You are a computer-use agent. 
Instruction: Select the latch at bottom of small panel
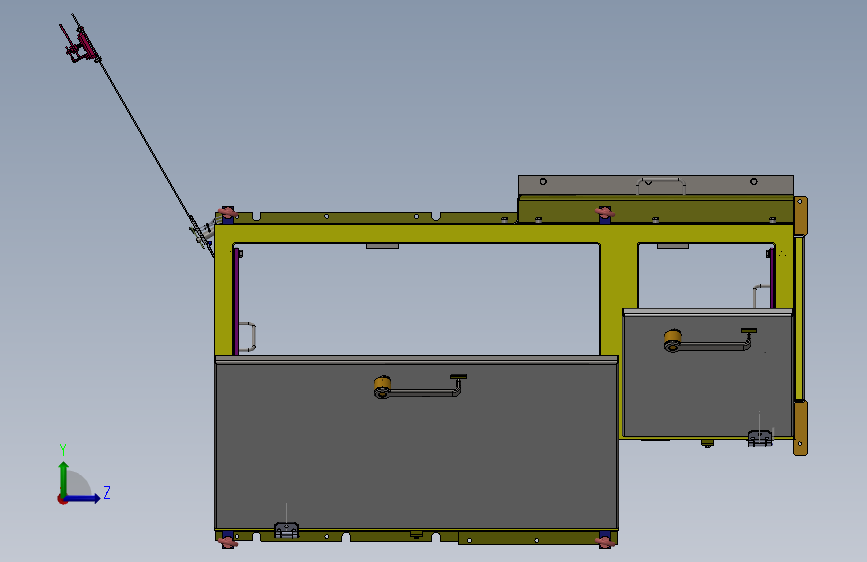760,438
